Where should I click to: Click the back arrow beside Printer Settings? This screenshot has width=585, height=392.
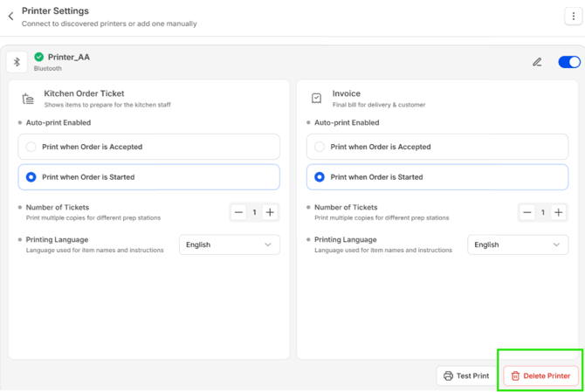[10, 17]
